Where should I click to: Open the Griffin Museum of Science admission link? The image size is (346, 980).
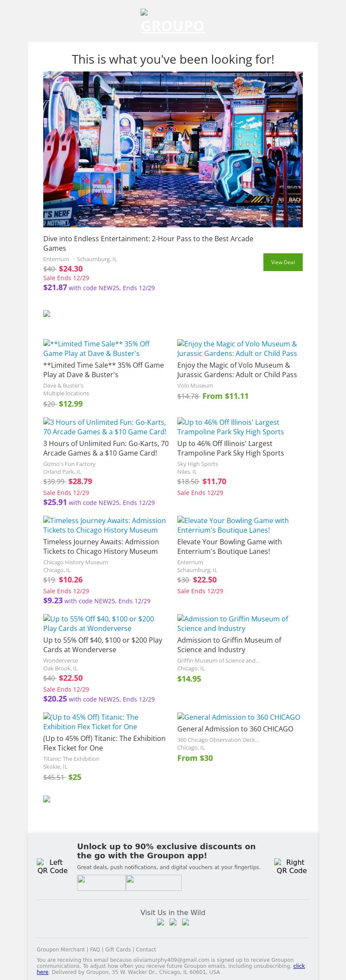click(x=233, y=624)
